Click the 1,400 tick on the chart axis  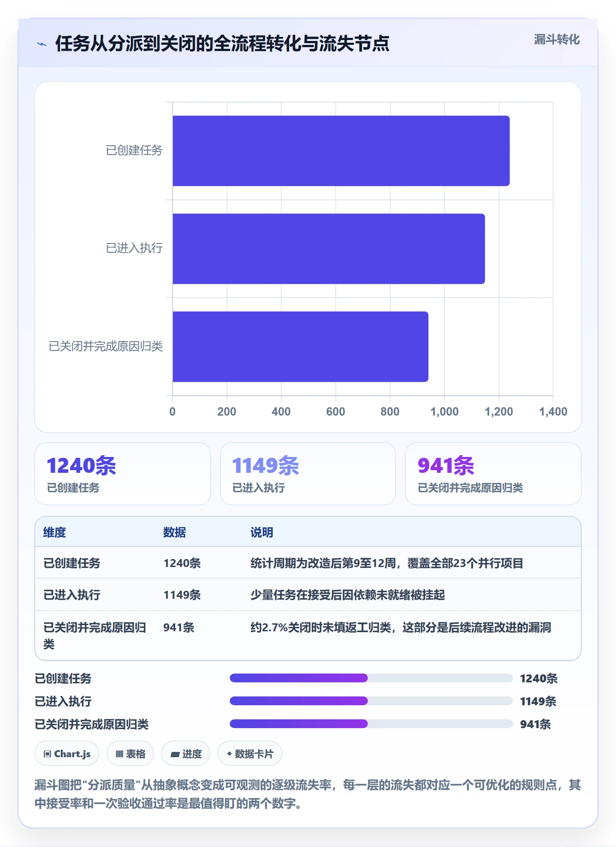pos(553,412)
